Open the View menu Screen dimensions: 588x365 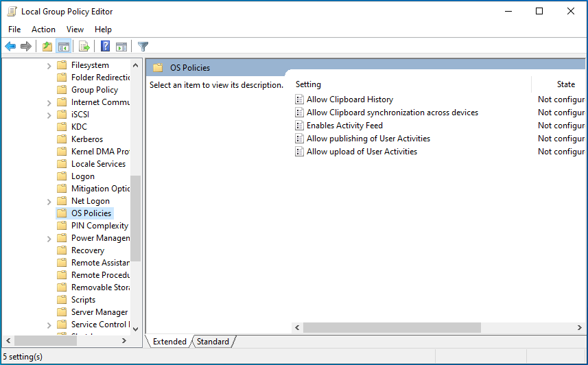(75, 30)
